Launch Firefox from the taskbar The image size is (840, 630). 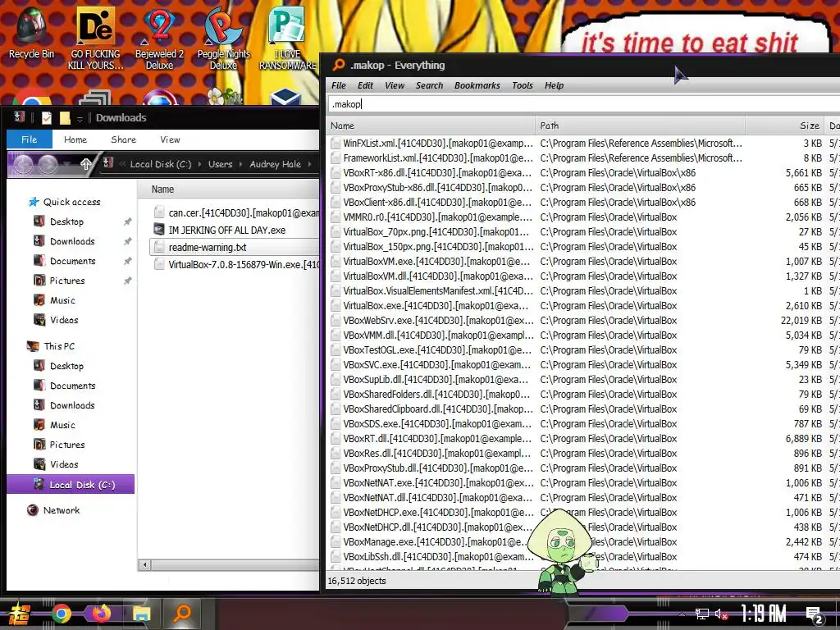(101, 614)
